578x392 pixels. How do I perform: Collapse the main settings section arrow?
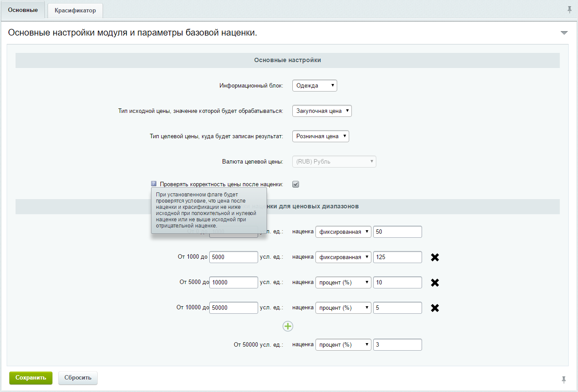pyautogui.click(x=564, y=33)
